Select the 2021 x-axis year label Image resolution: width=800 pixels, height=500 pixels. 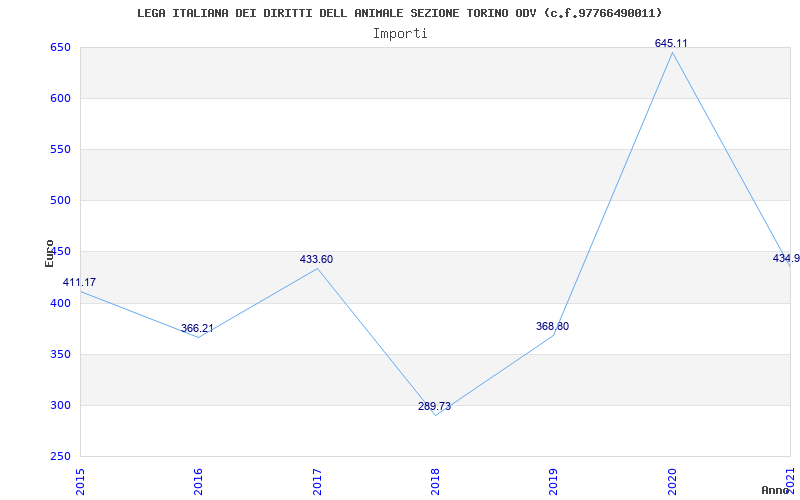[790, 481]
